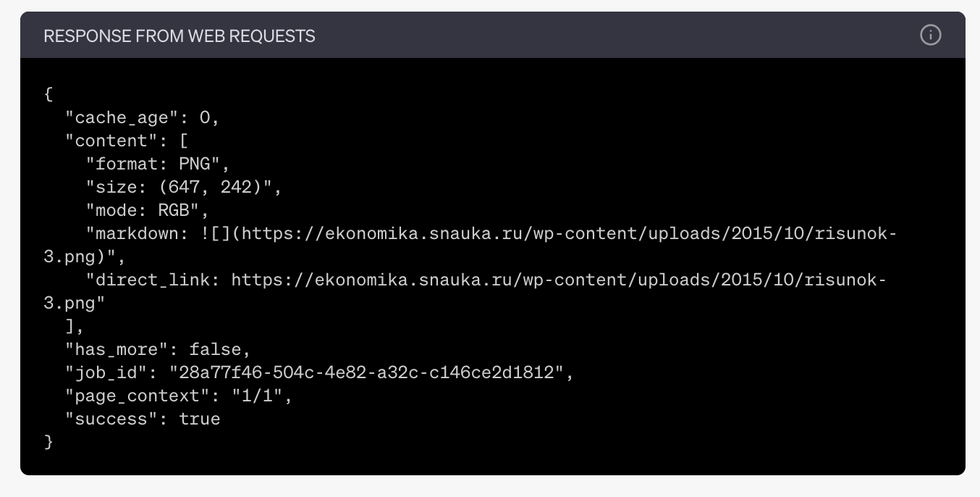Click the final closing curly brace
The image size is (980, 497).
pyautogui.click(x=48, y=442)
